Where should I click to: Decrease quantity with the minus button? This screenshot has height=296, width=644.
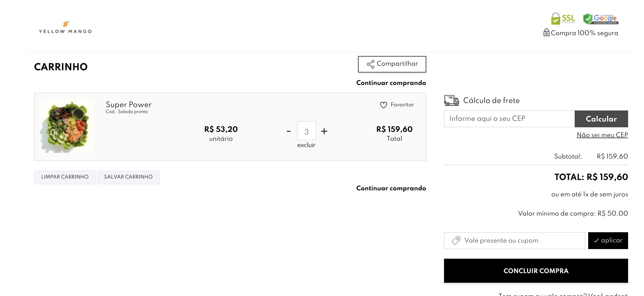pos(289,131)
